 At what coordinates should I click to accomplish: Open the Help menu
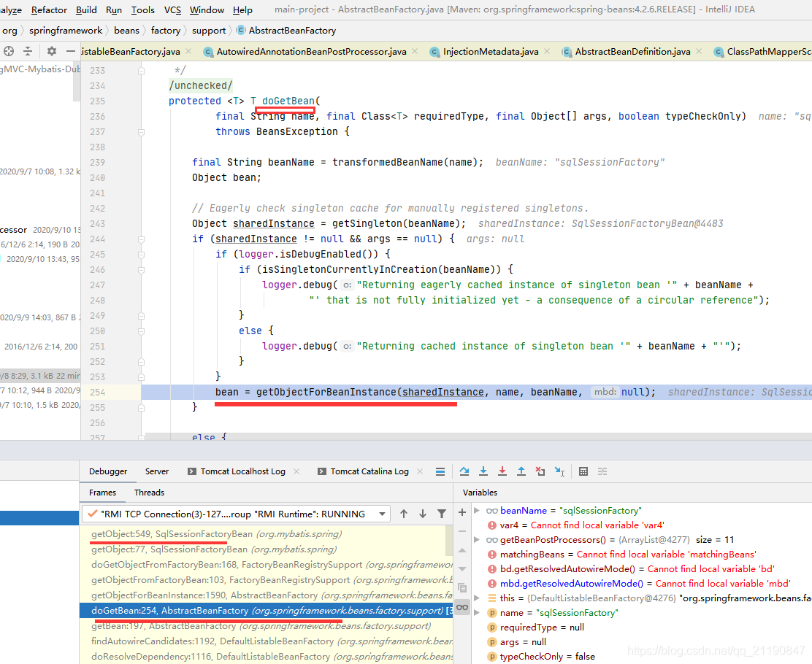(242, 9)
